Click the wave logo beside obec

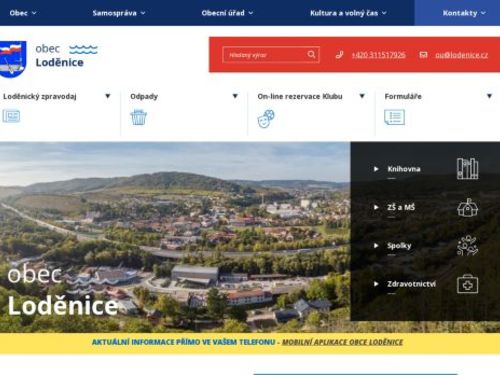[83, 50]
